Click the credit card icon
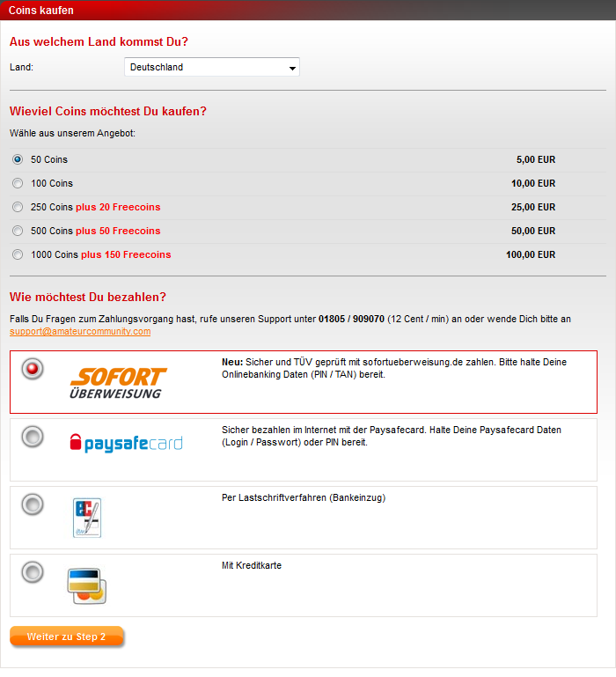 pyautogui.click(x=87, y=586)
